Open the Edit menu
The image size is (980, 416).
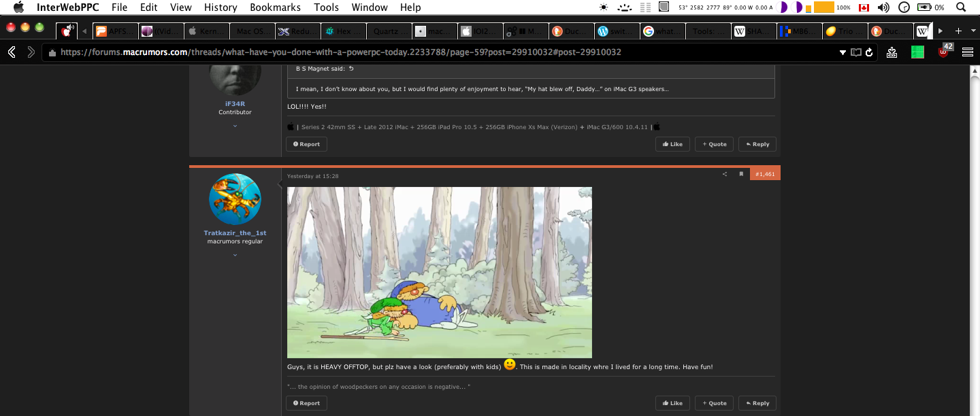pos(149,7)
